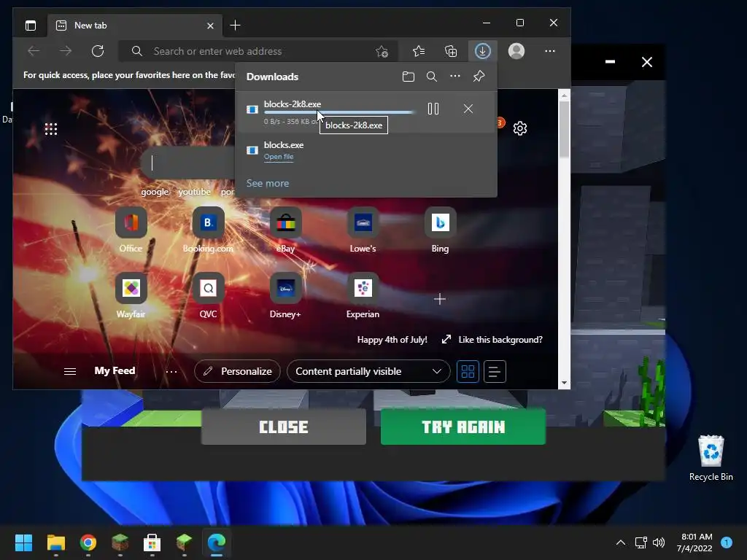The height and width of the screenshot is (560, 747).
Task: Open the notification badge in taskbar corner
Action: coord(727,542)
